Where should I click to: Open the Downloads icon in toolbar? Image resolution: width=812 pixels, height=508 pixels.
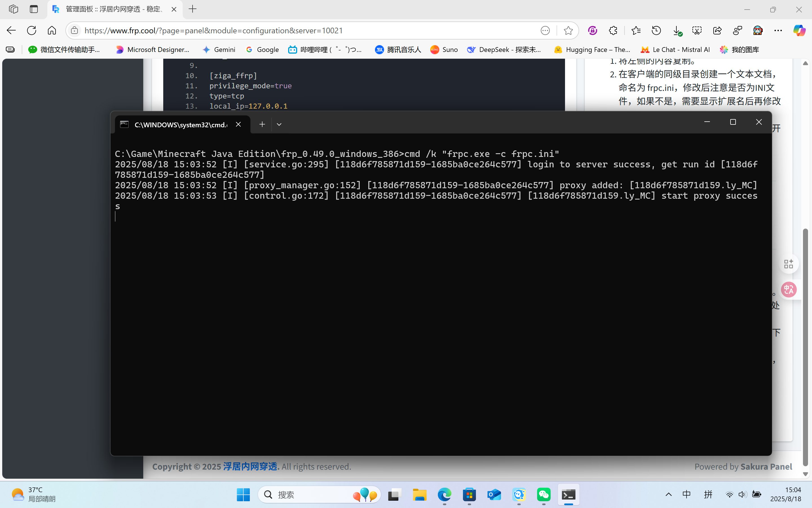[677, 31]
